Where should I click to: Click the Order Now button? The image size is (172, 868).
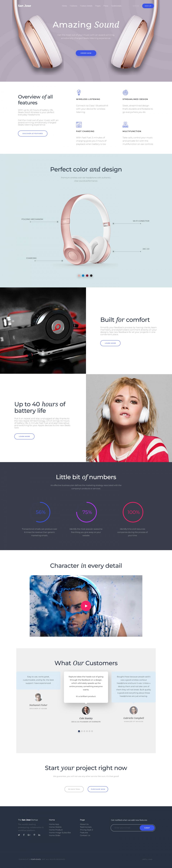86,53
